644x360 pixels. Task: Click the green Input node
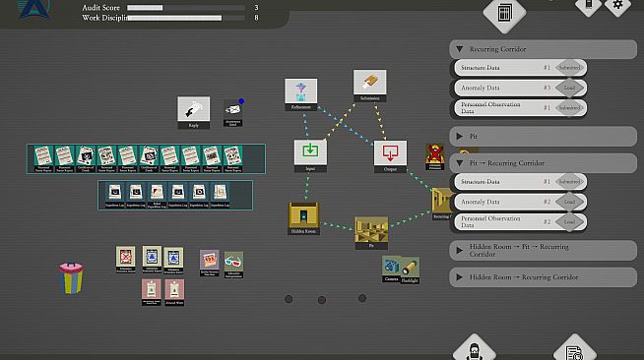click(310, 155)
